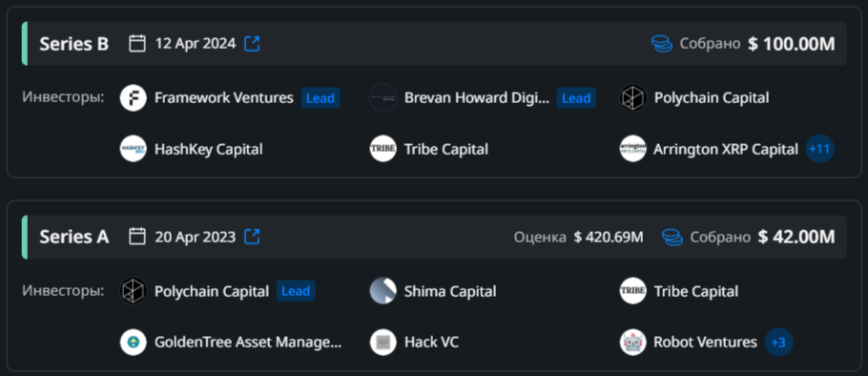The width and height of the screenshot is (868, 376).
Task: Open Tribe Capital in Series A
Action: 696,291
